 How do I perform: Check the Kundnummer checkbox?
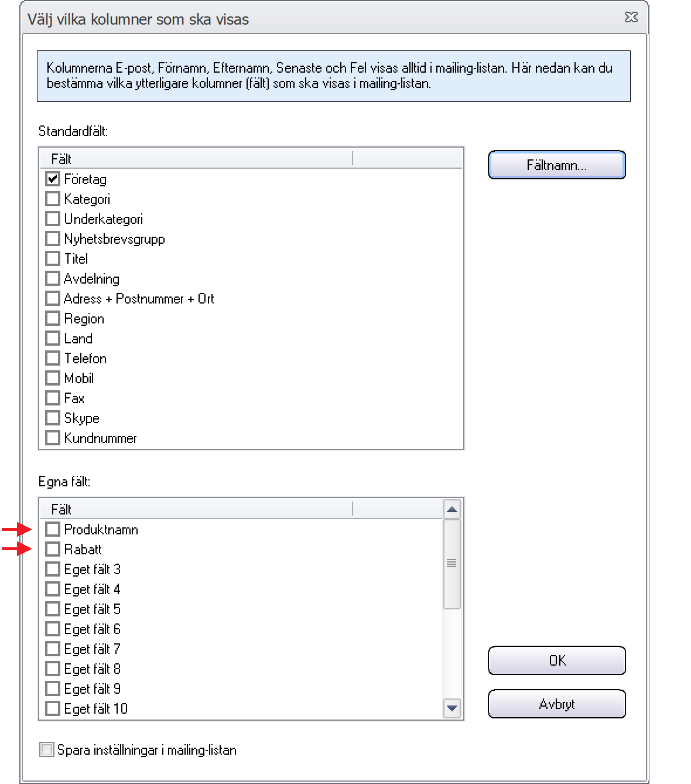click(x=53, y=438)
